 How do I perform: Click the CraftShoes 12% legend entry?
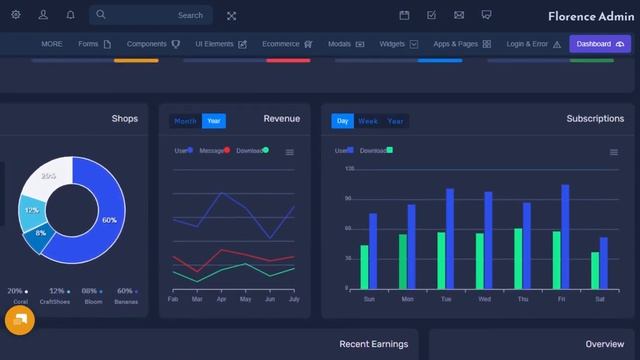pos(55,296)
